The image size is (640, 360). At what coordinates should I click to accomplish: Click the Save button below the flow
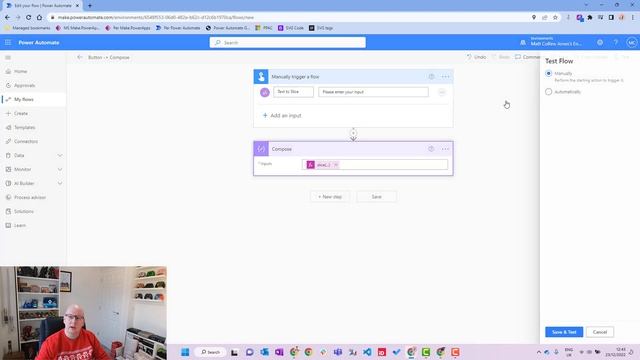pos(376,197)
